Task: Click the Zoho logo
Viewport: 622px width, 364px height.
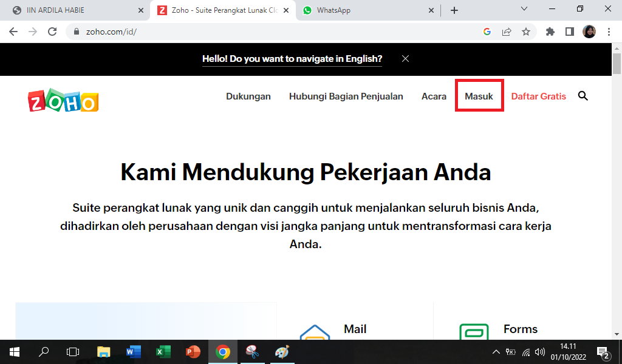Action: [x=63, y=100]
